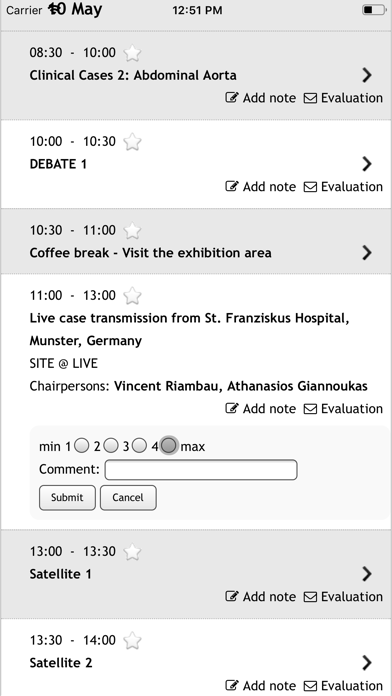Open Evaluation for DEBATE 1
The image size is (392, 696).
coord(343,186)
